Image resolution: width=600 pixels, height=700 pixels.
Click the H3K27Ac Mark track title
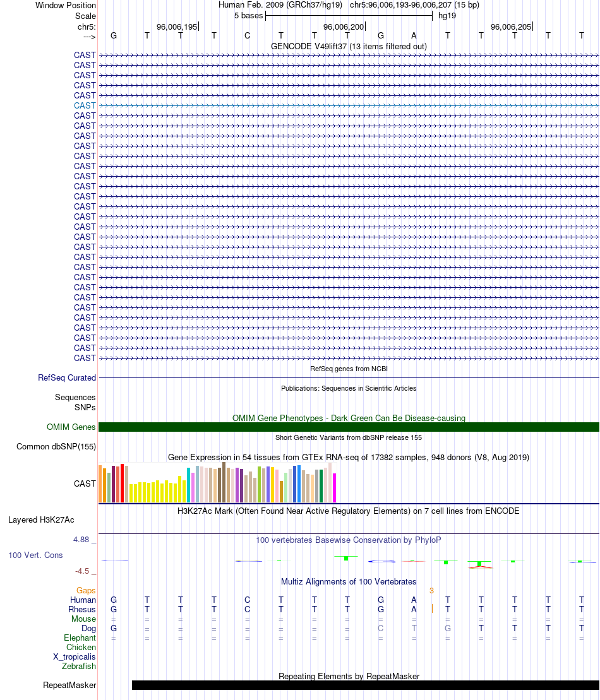pyautogui.click(x=349, y=511)
